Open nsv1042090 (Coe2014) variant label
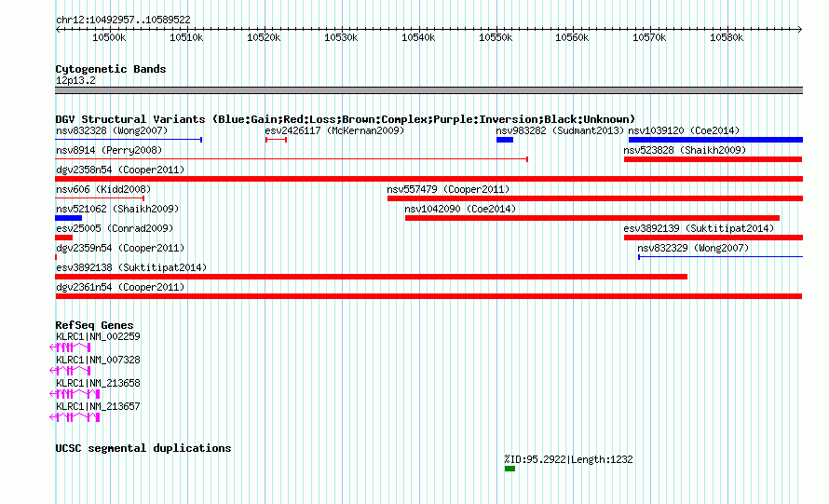Viewport: 829px width, 504px height. [460, 209]
